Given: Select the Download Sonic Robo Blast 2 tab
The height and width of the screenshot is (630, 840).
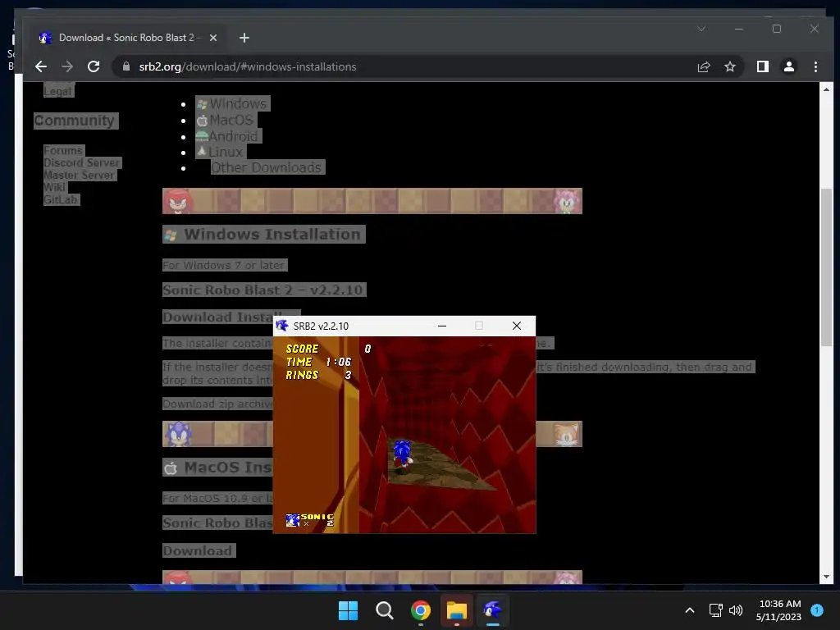Looking at the screenshot, I should pos(129,38).
